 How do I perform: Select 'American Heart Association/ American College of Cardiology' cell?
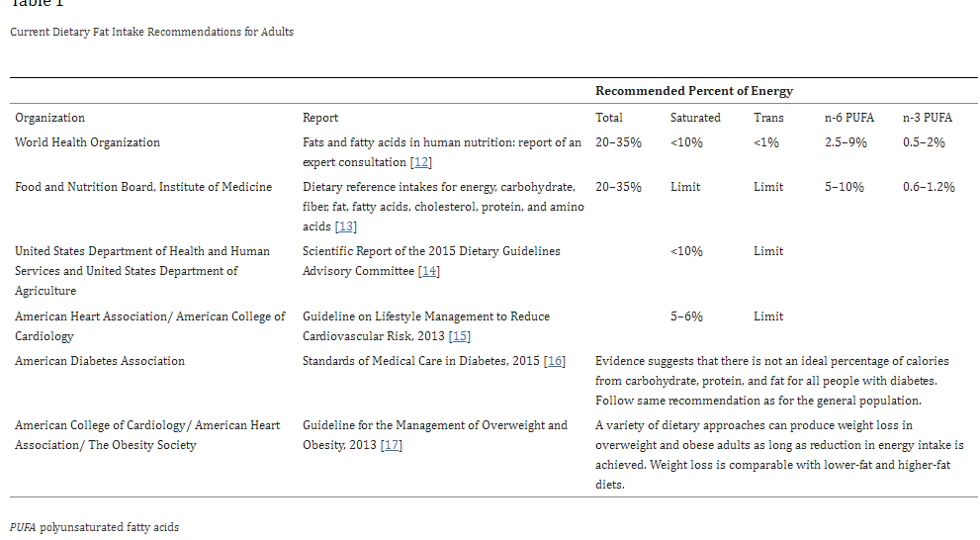150,326
